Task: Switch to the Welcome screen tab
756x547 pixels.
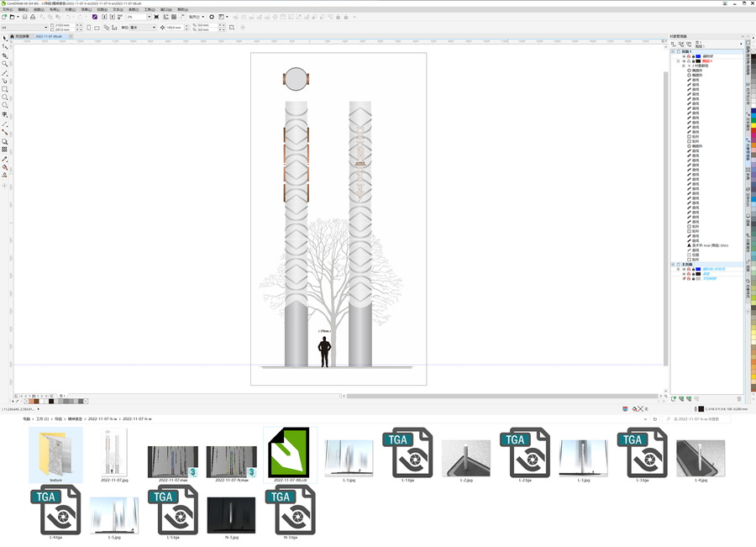Action: pos(19,36)
